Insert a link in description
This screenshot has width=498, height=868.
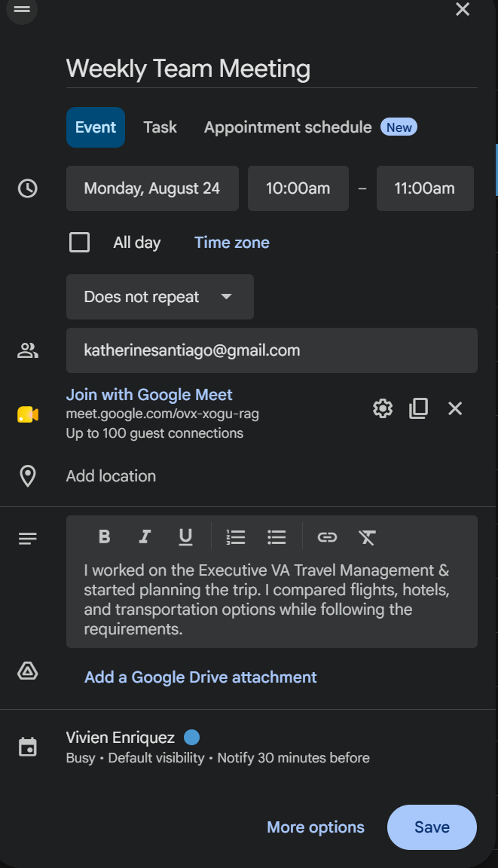tap(327, 537)
